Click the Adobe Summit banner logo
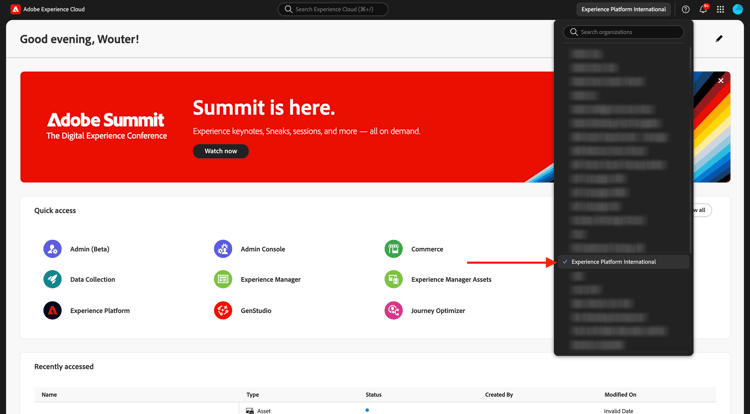This screenshot has width=750, height=414. tap(106, 126)
